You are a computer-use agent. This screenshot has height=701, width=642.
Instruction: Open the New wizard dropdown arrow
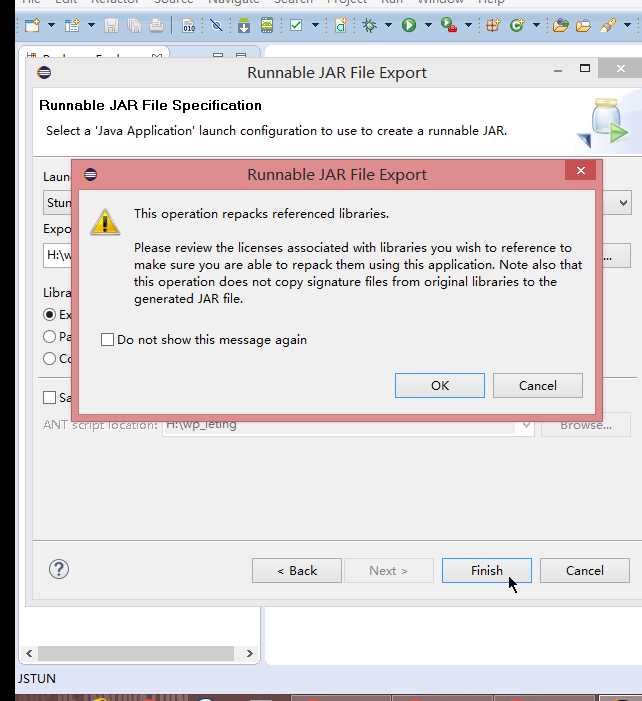point(51,25)
